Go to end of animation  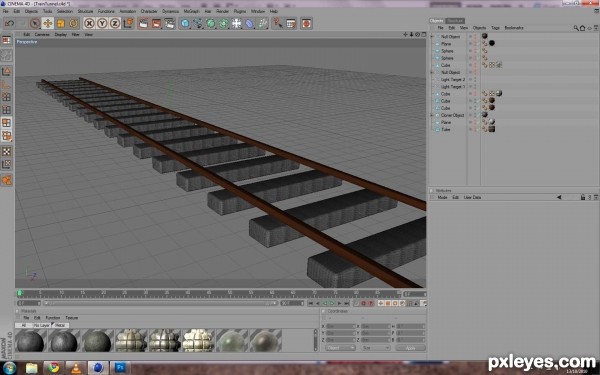(347, 303)
